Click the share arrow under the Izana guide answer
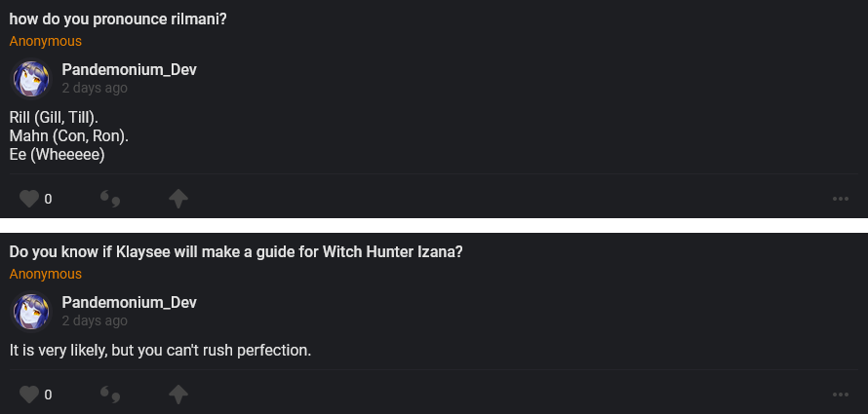Screen dimensions: 868x414 click(178, 395)
